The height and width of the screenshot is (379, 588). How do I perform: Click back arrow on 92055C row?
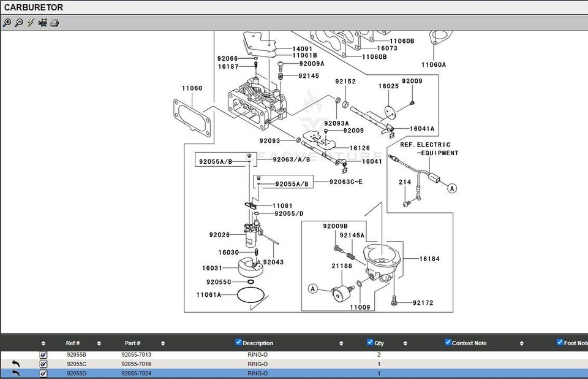point(16,364)
